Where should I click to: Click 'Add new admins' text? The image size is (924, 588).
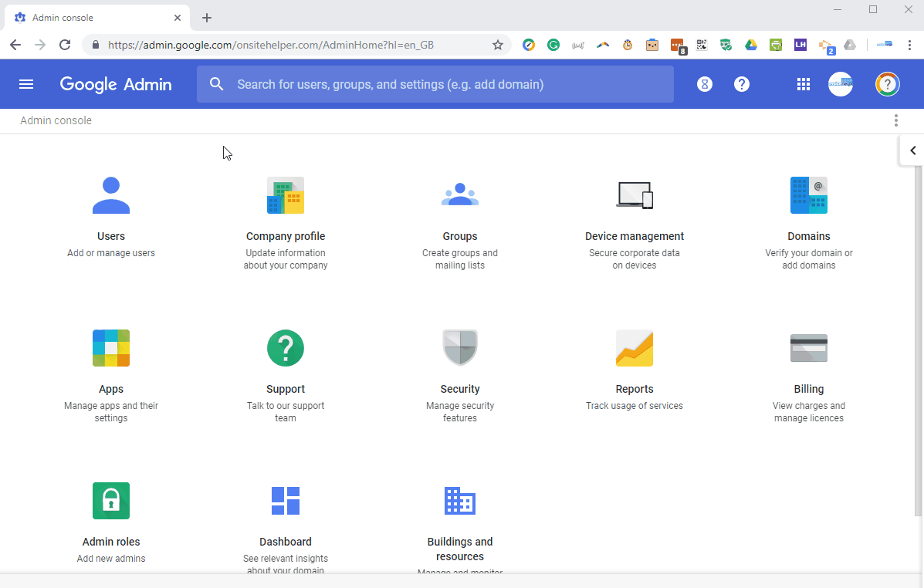(x=111, y=559)
